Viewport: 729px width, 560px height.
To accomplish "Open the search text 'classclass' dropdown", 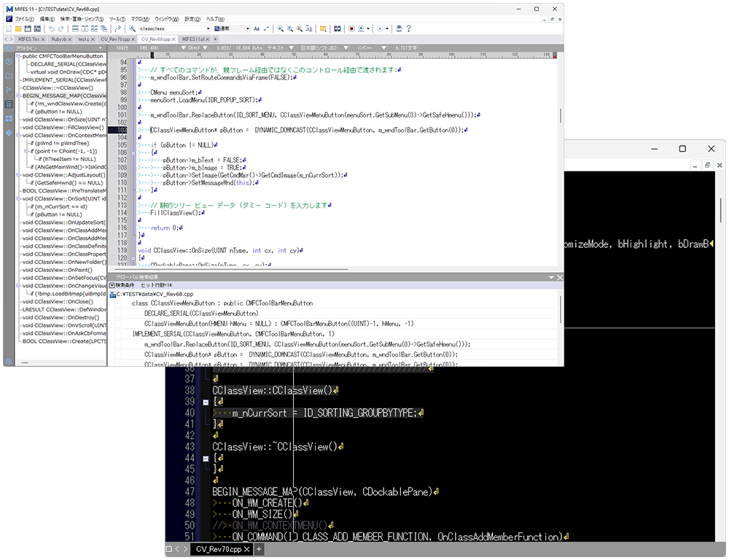I will (206, 28).
